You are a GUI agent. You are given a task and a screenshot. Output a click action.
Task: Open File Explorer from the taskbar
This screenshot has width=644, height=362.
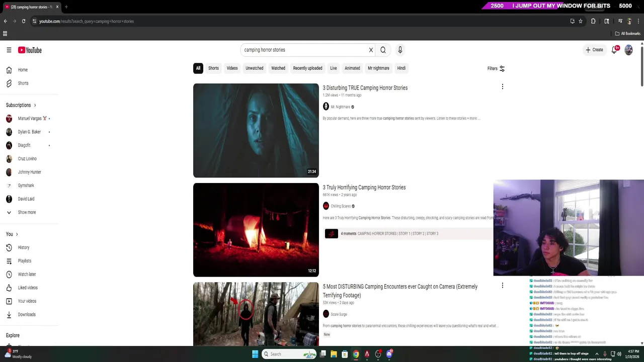334,354
